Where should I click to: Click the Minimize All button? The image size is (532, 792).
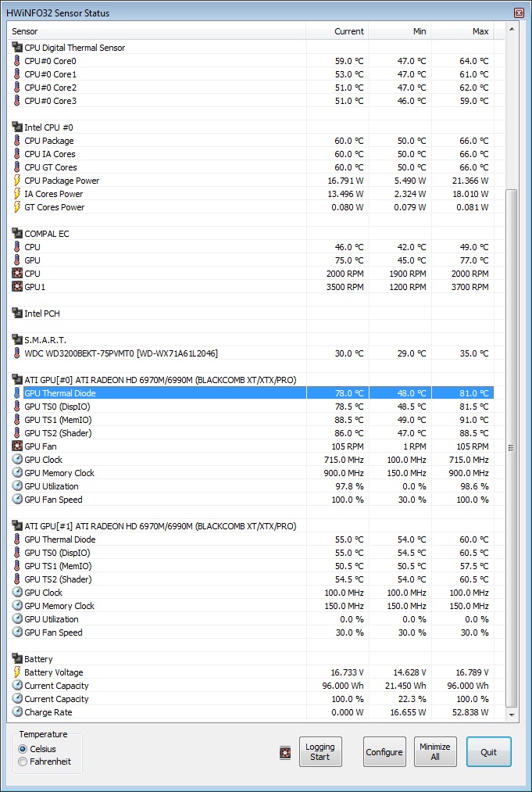click(x=435, y=752)
